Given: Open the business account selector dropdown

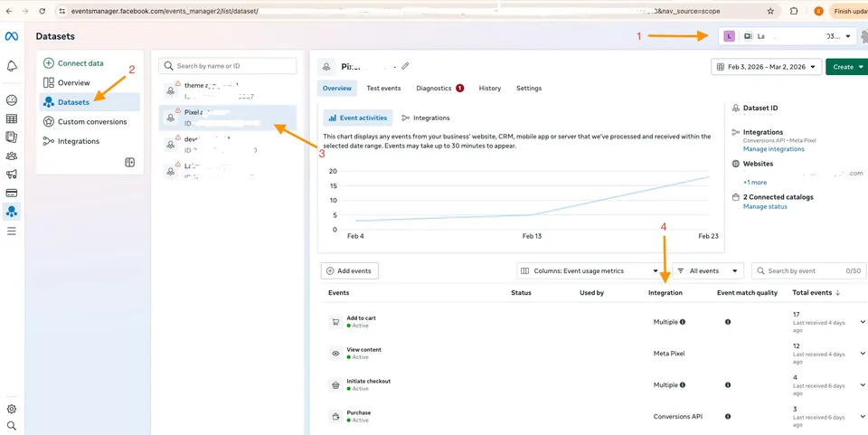Looking at the screenshot, I should (788, 36).
